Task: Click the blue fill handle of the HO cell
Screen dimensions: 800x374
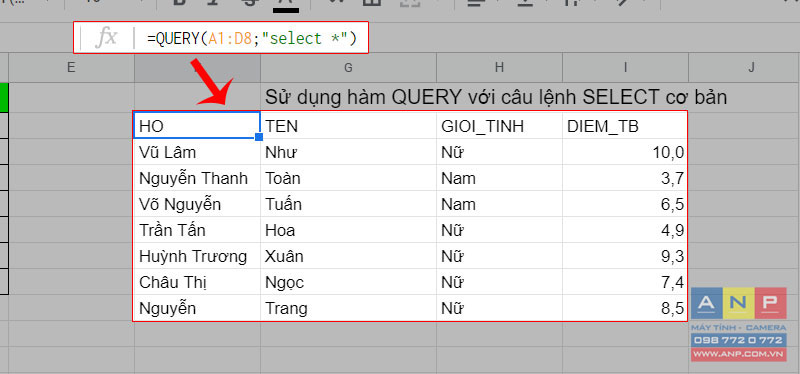Action: click(x=259, y=137)
